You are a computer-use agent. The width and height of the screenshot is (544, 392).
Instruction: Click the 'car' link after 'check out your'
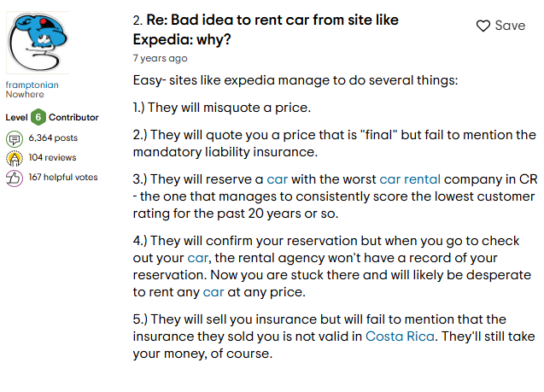click(197, 257)
